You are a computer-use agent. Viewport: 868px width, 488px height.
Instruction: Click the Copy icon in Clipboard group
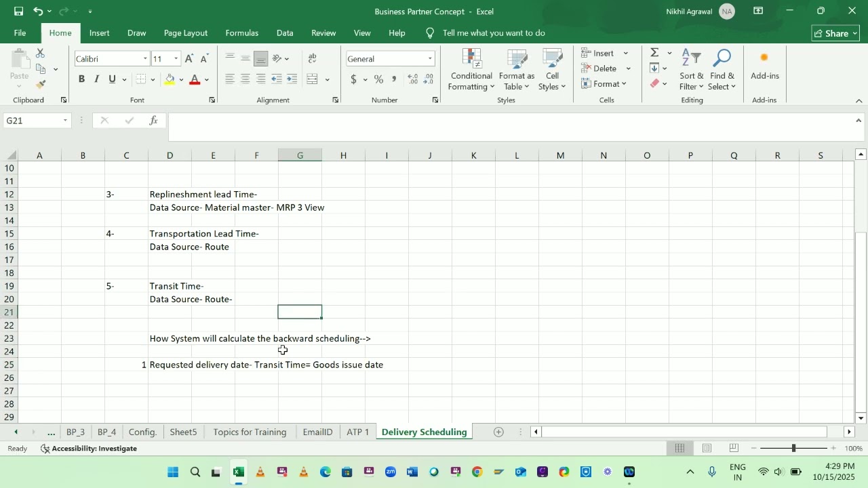click(x=41, y=69)
